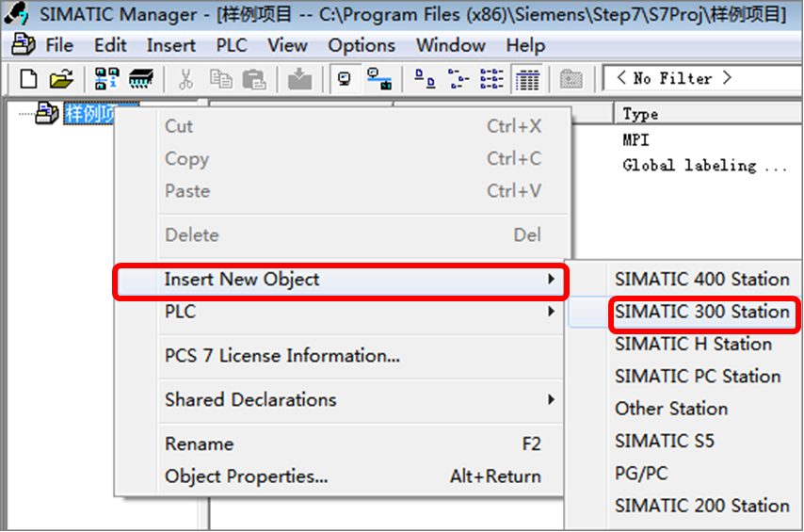Screen dimensions: 804x532
Task: Insert a SIMATIC PC Station
Action: pos(684,376)
